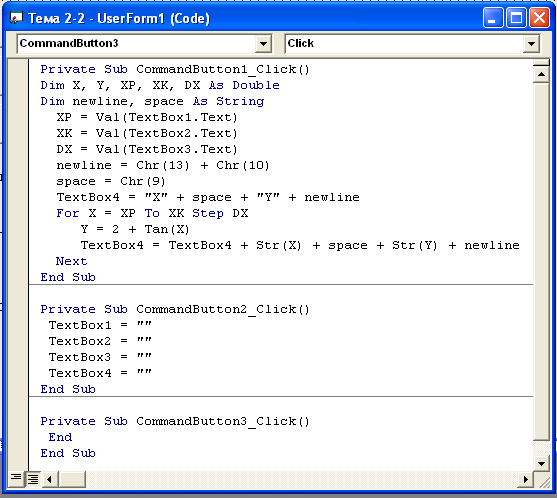Open the procedure dropdown showing Click
This screenshot has height=498, width=557.
[531, 44]
